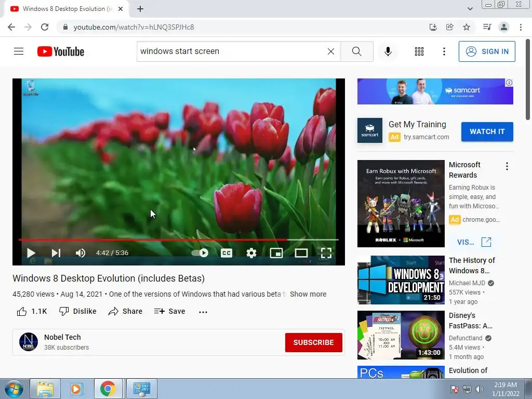Click the WATCH IT ad button
The image size is (532, 399).
(487, 131)
